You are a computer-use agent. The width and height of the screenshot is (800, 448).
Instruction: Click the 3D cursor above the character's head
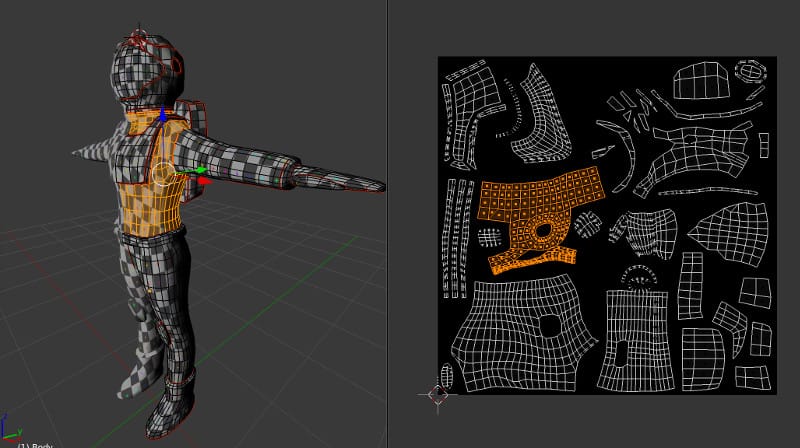tap(138, 37)
